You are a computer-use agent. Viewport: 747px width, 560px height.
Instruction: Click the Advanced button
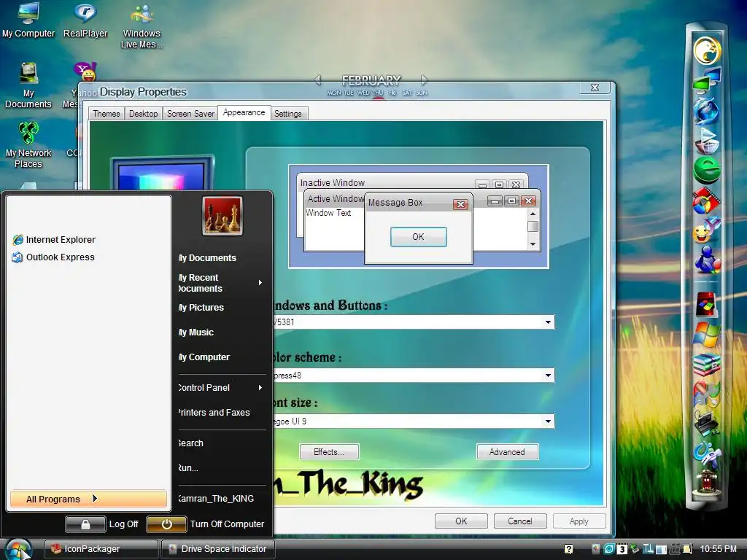pyautogui.click(x=508, y=452)
